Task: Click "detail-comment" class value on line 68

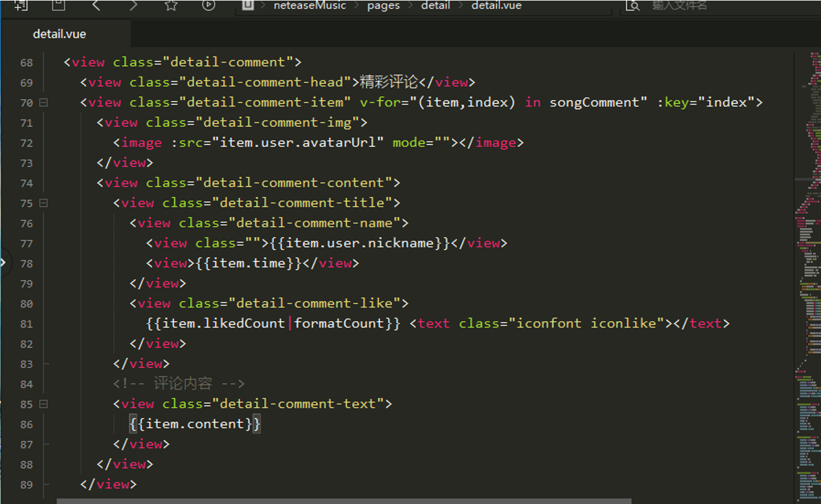Action: pyautogui.click(x=228, y=62)
